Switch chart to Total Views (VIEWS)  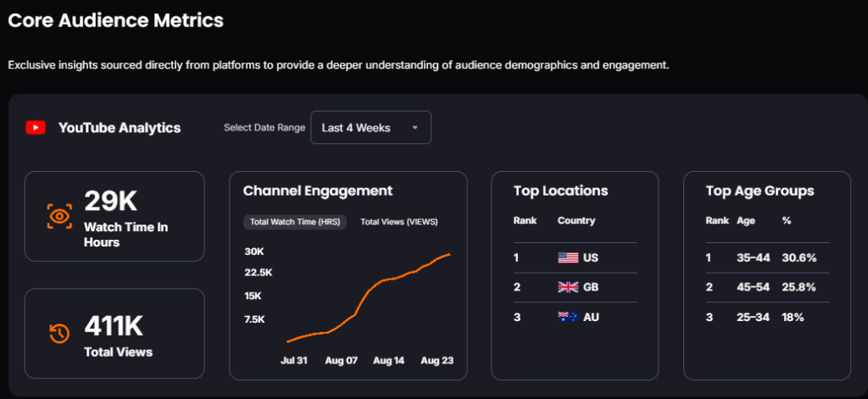(399, 222)
